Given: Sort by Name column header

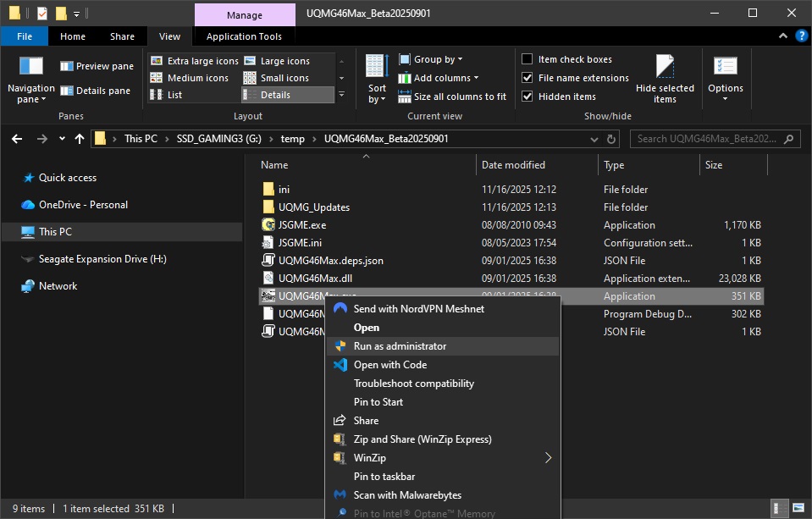Looking at the screenshot, I should tap(367, 165).
